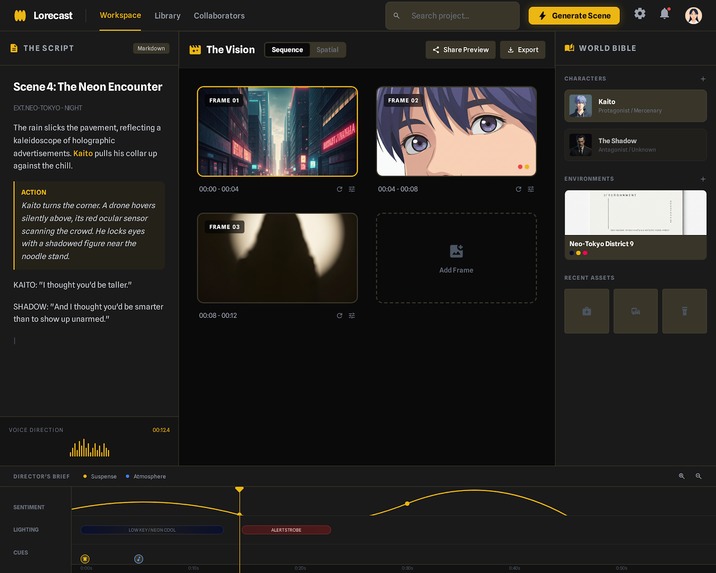Open Neo-Tokyo District 9 environment card
Viewport: 716px width, 573px height.
(635, 225)
